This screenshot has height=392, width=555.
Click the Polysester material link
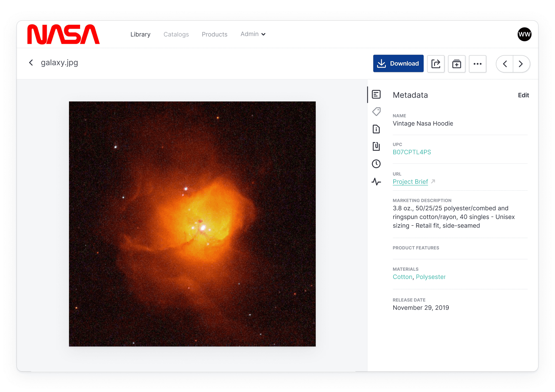[x=431, y=277]
